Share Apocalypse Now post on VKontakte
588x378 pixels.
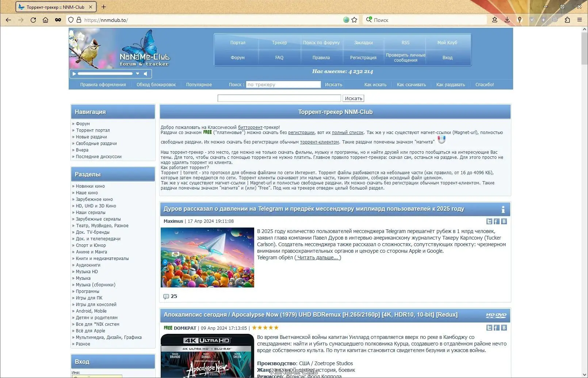tap(504, 328)
